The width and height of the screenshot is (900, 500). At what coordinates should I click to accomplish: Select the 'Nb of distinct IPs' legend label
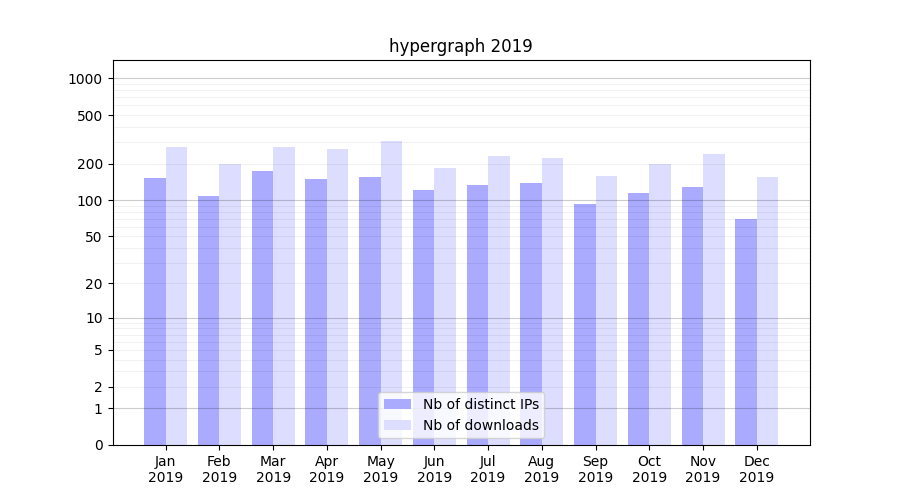[x=480, y=404]
